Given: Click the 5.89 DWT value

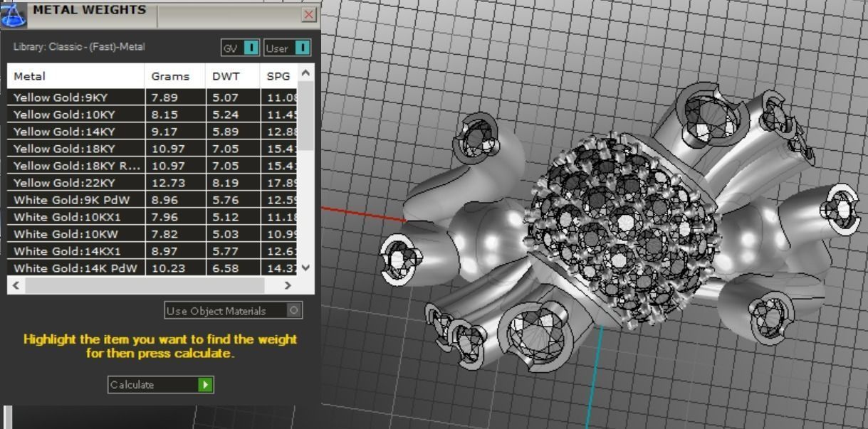Looking at the screenshot, I should point(225,132).
